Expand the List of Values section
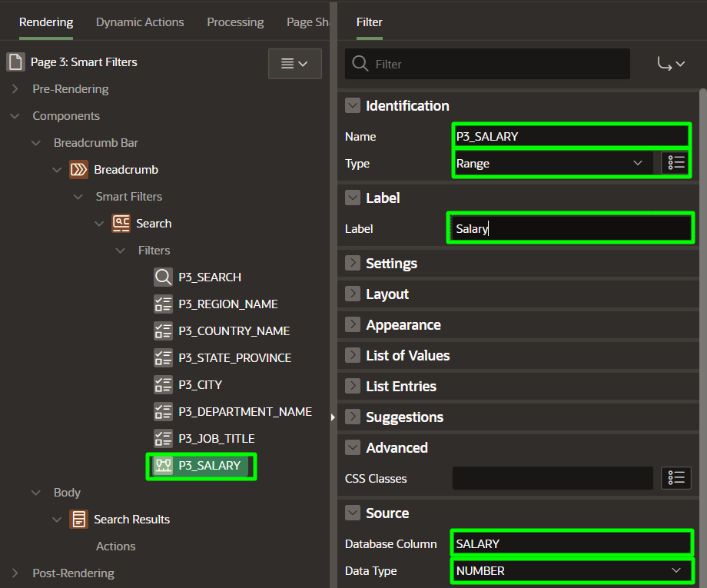The image size is (707, 588). 353,355
